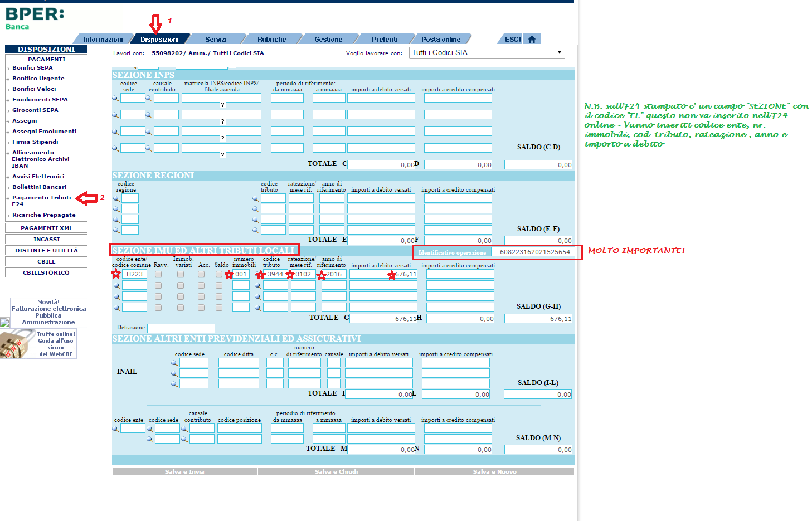
Task: Expand the PAGAMENTI XML sidebar section
Action: (46, 228)
